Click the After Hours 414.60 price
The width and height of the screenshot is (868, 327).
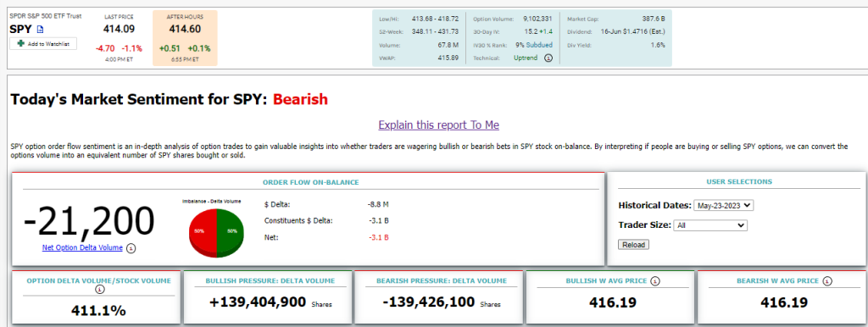tap(185, 30)
